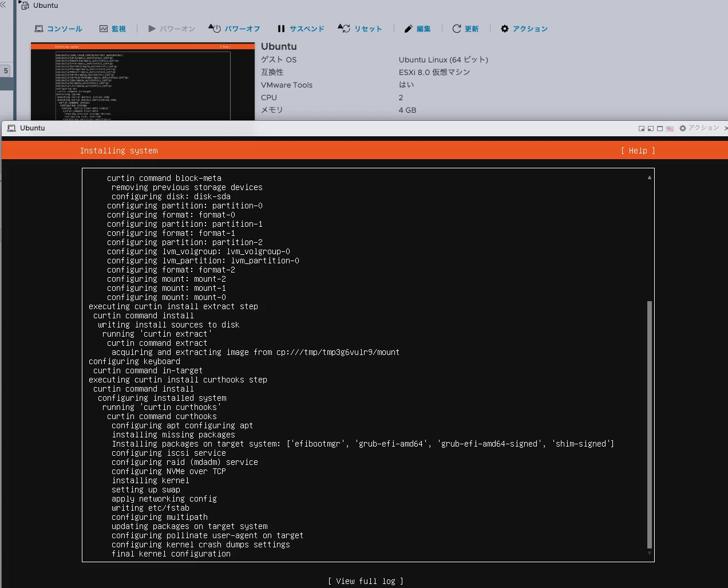Click the second console window-size icon
The image size is (728, 588).
(x=651, y=129)
